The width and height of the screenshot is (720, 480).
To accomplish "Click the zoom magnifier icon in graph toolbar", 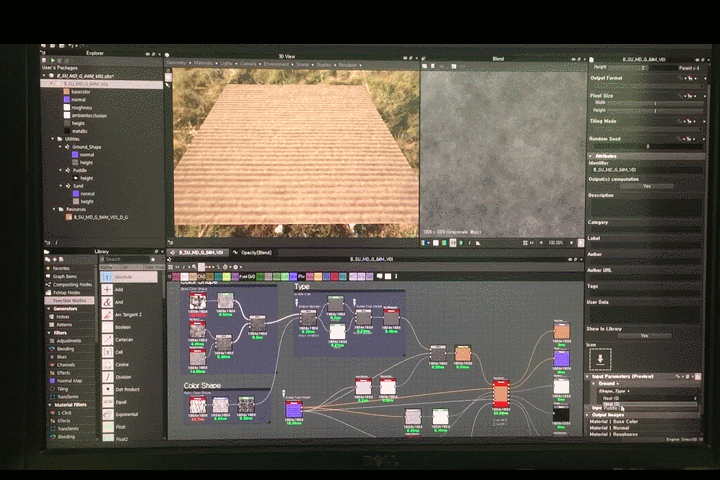I will coord(194,266).
